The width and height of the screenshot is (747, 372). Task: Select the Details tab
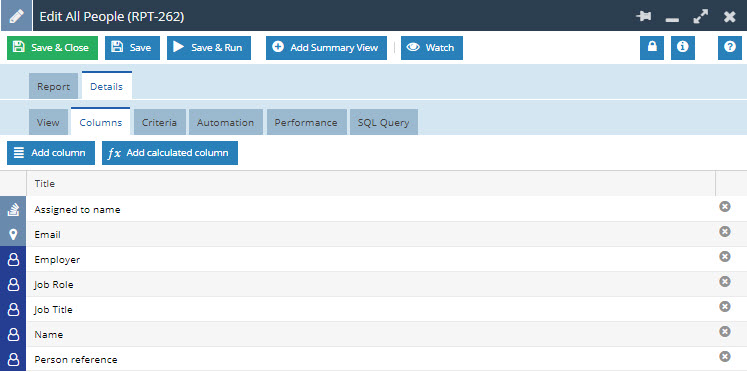point(107,86)
